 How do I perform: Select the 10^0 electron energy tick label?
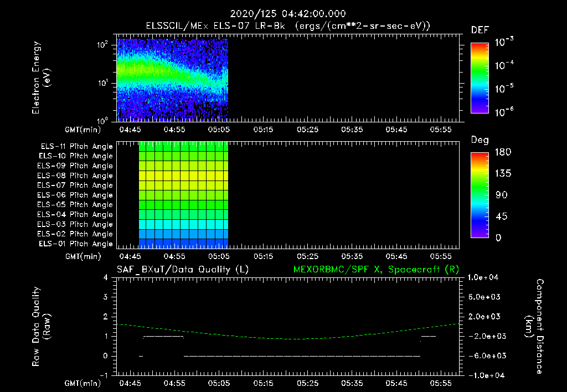[x=102, y=120]
